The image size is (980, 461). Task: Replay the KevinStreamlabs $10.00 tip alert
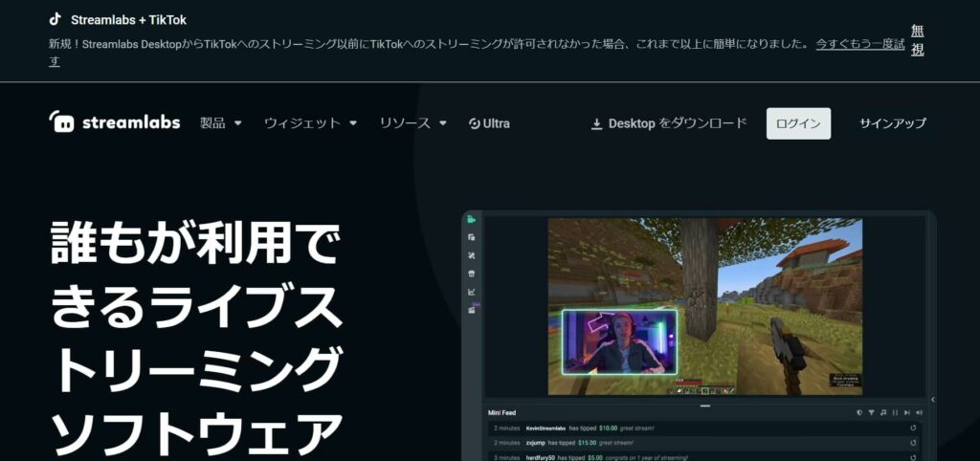coord(913,428)
